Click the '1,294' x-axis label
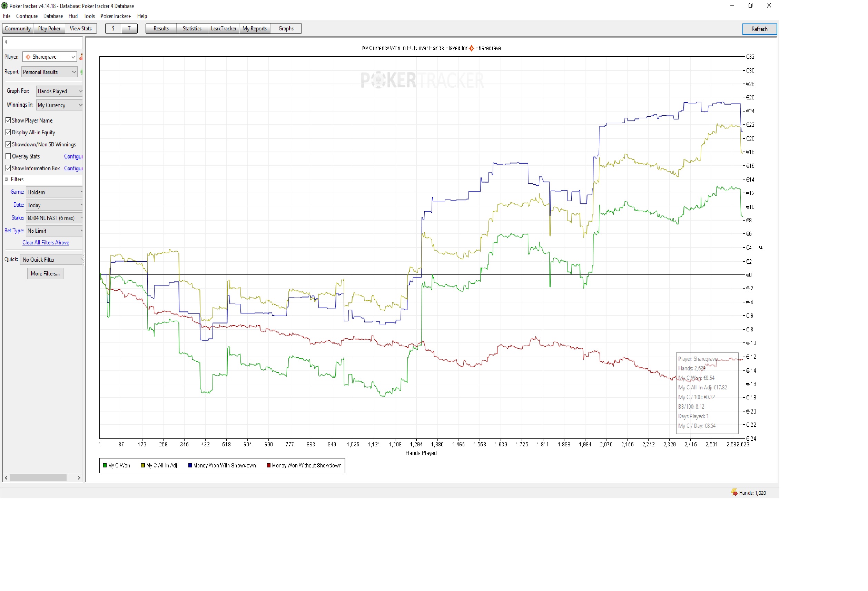Image resolution: width=868 pixels, height=591 pixels. [416, 445]
